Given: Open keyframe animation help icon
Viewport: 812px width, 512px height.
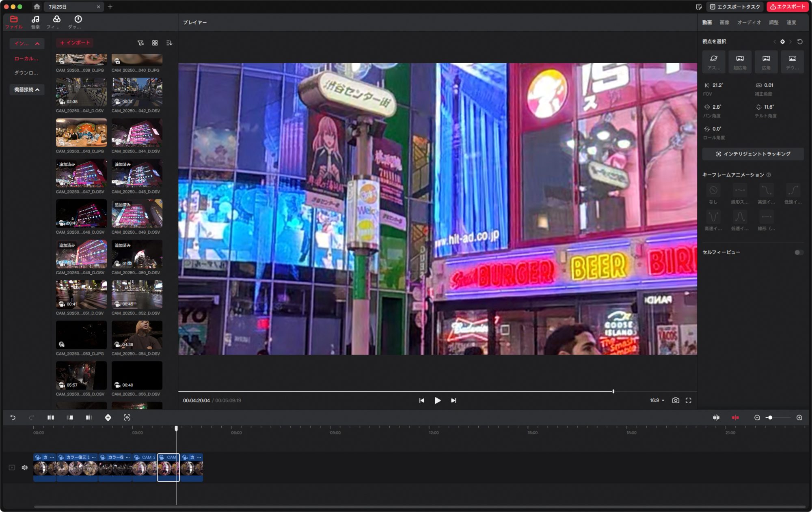Looking at the screenshot, I should 769,175.
